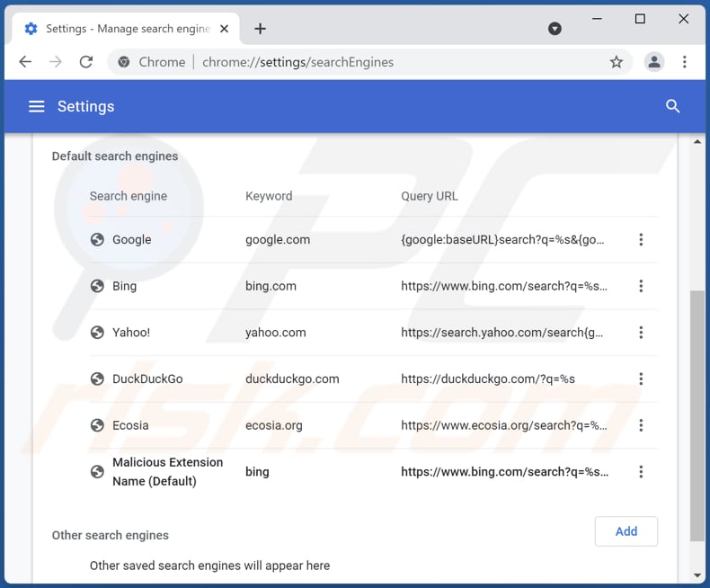
Task: Go back to the previous page
Action: 25,62
